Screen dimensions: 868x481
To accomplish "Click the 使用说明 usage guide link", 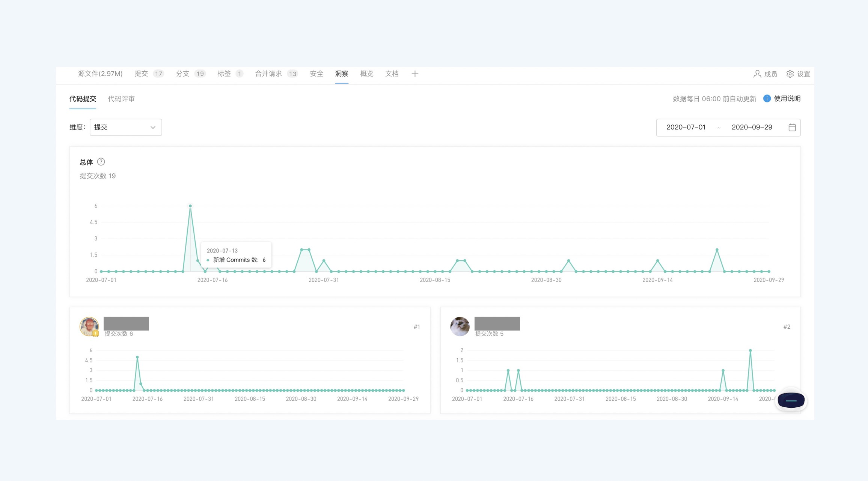I will 787,99.
